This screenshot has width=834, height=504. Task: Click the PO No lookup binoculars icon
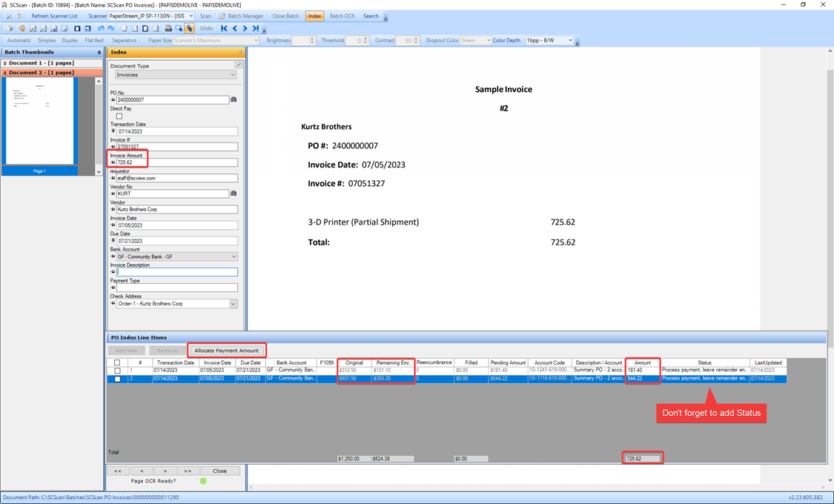234,99
